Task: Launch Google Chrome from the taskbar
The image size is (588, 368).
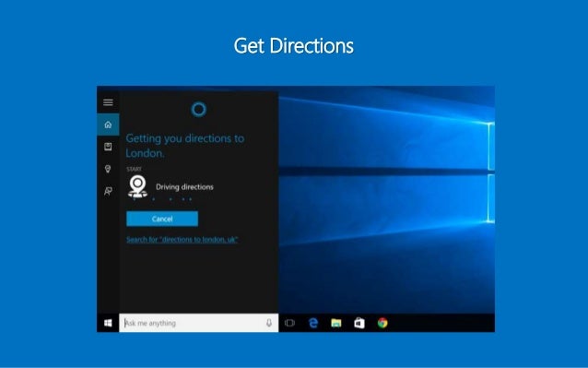Action: [382, 323]
